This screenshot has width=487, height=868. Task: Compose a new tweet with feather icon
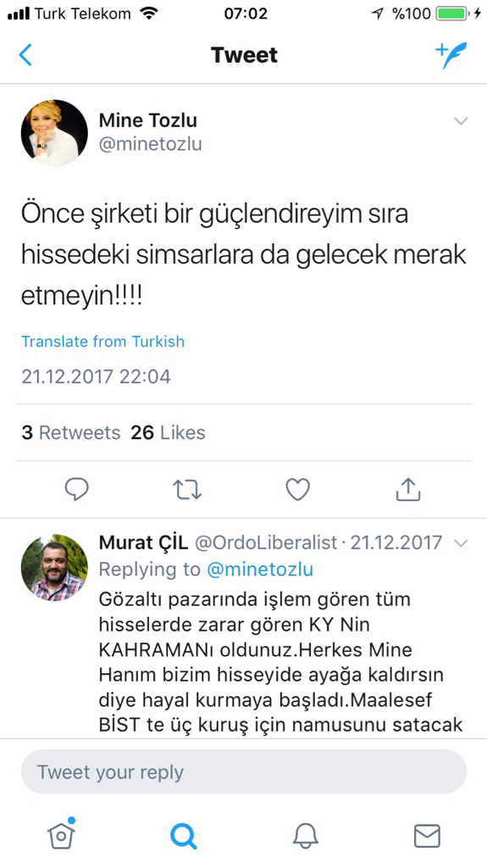click(x=451, y=55)
